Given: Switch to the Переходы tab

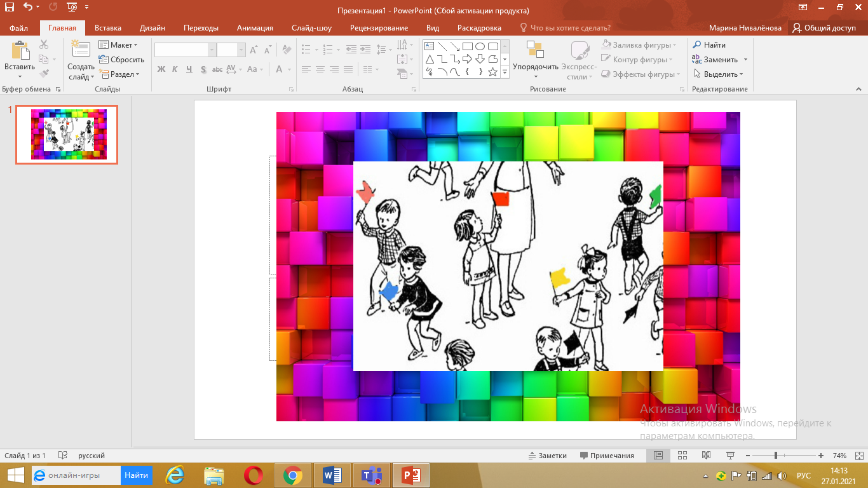Looking at the screenshot, I should pyautogui.click(x=201, y=28).
